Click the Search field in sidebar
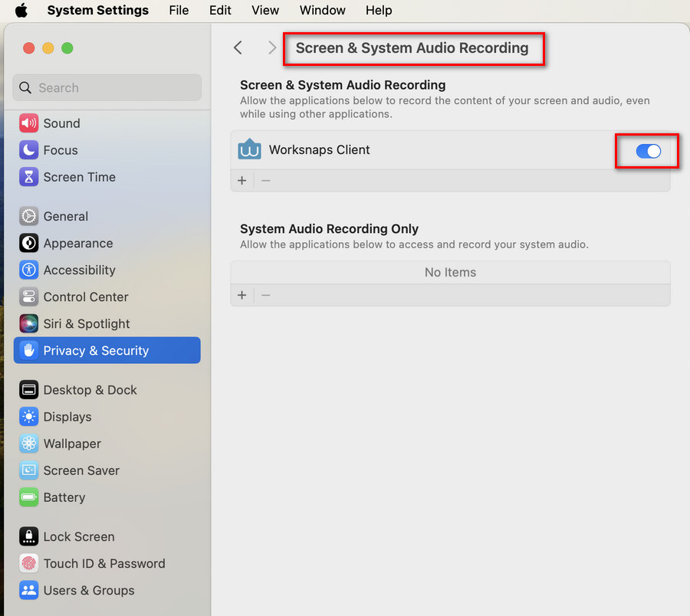690x616 pixels. [107, 87]
